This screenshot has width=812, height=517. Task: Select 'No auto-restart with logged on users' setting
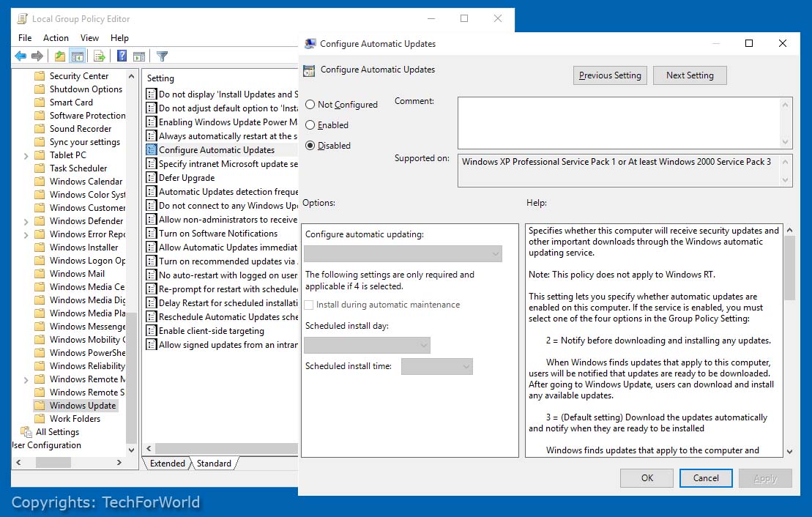(x=222, y=275)
